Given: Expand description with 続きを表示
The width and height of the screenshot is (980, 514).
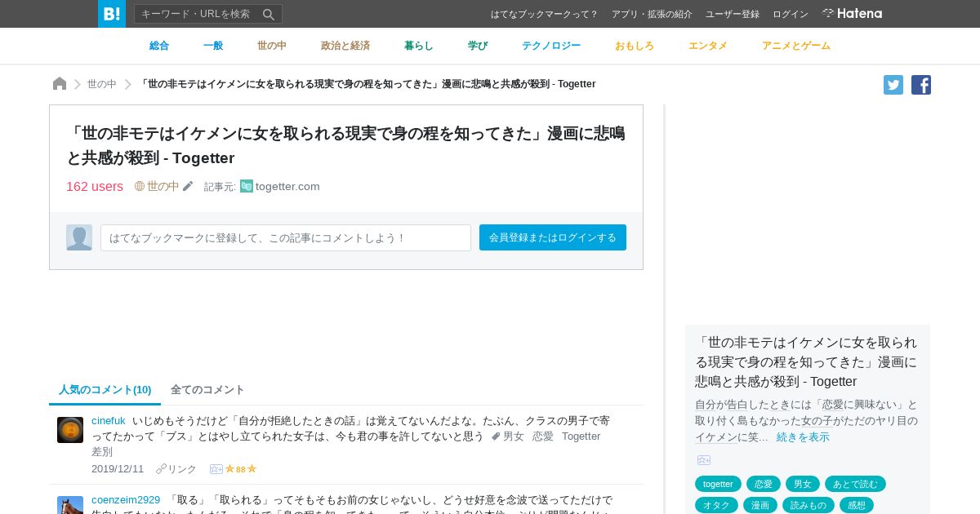Looking at the screenshot, I should [x=803, y=436].
